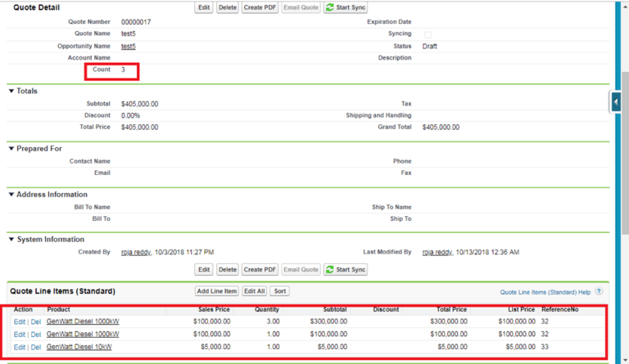
Task: Click the top Start Sync button
Action: click(346, 7)
